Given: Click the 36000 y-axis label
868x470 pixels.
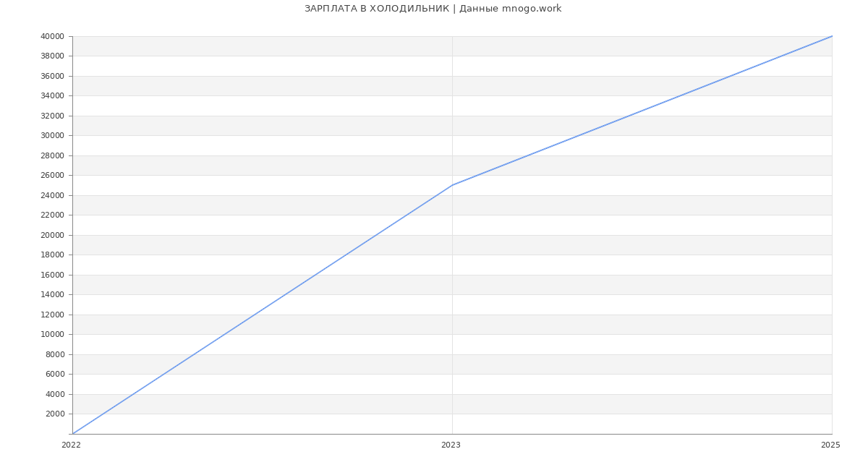Looking at the screenshot, I should point(52,76).
